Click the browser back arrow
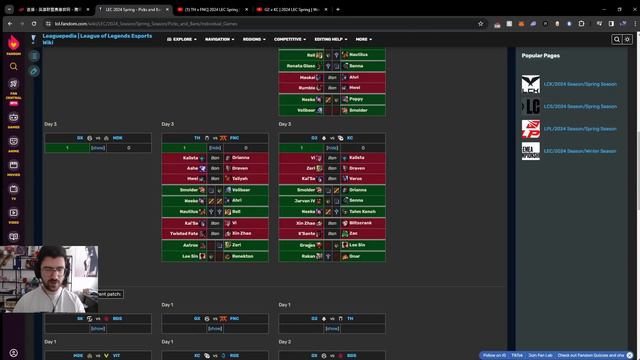This screenshot has height=360, width=640. point(10,24)
